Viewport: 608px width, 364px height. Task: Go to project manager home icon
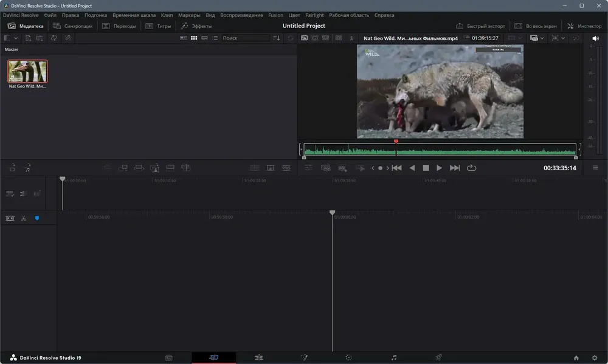576,358
